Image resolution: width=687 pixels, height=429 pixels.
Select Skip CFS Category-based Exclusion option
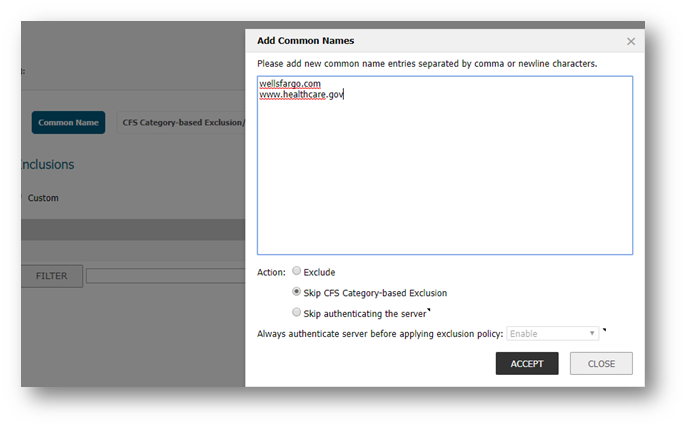(296, 293)
